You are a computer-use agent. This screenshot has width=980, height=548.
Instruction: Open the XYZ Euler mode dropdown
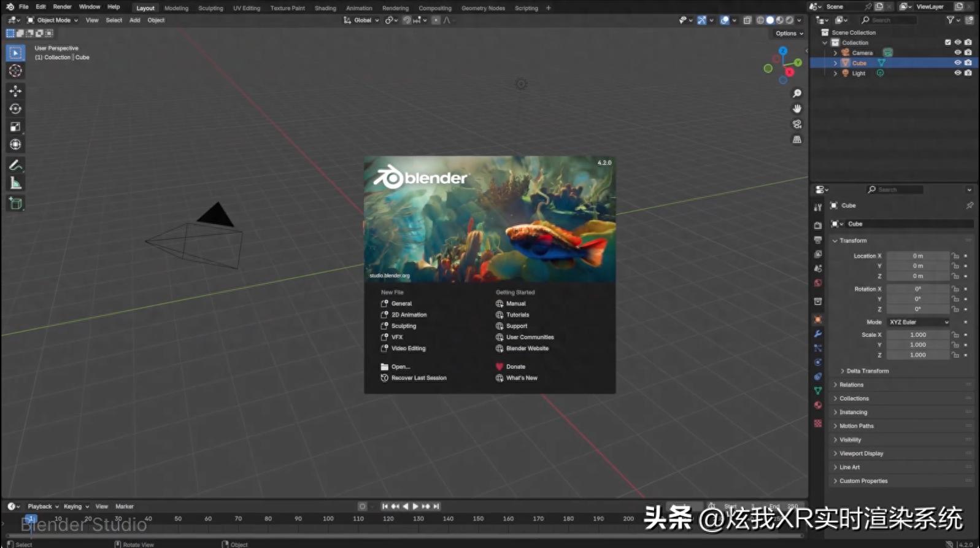919,322
